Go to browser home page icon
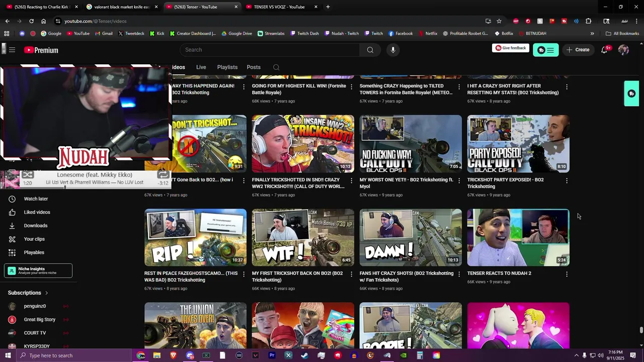644x362 pixels. coord(43,21)
